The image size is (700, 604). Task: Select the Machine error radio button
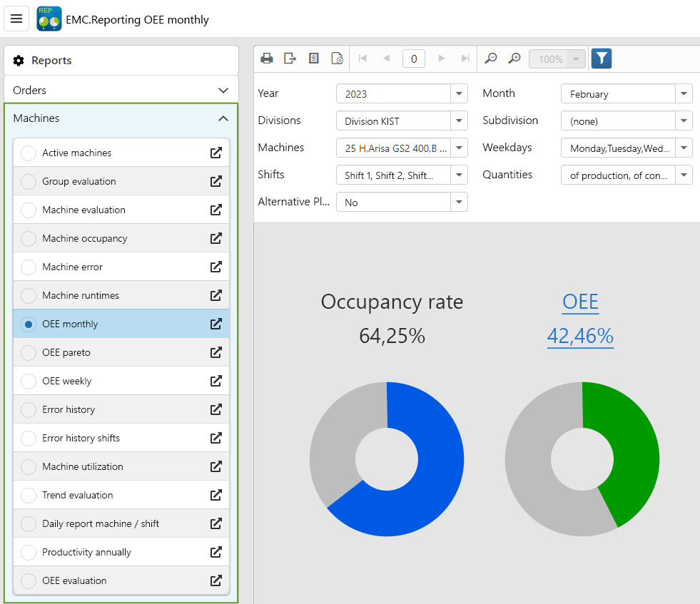(x=29, y=267)
